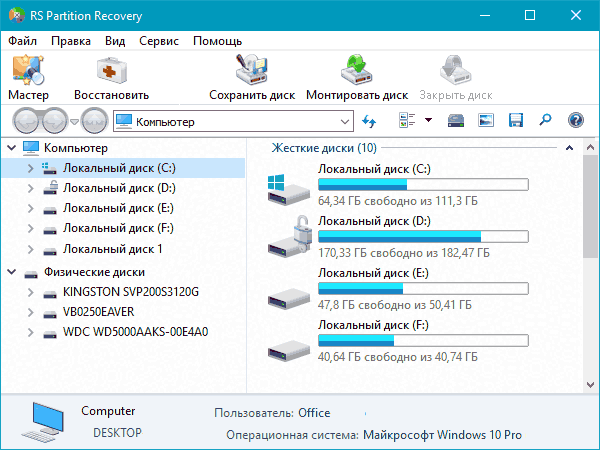Click the back navigation arrow
The height and width of the screenshot is (450, 600).
coord(26,121)
